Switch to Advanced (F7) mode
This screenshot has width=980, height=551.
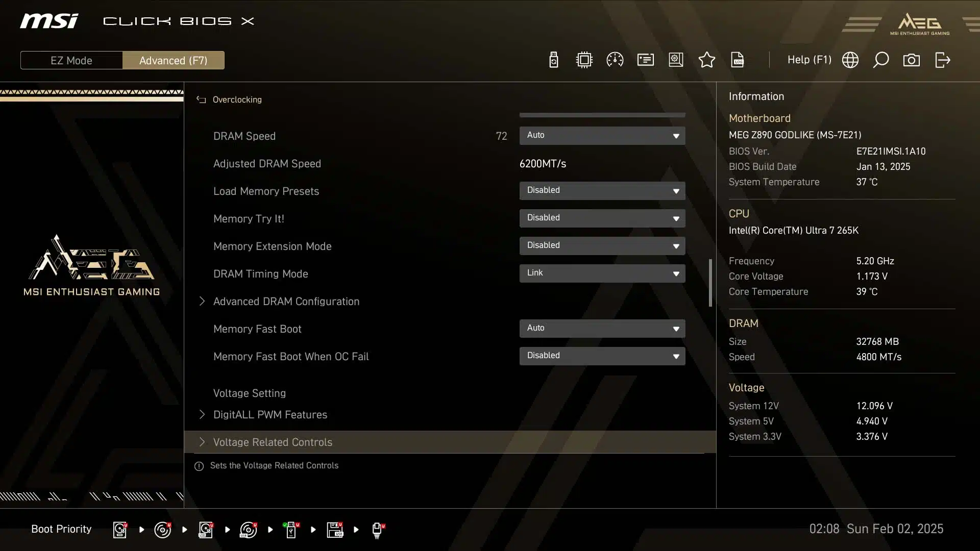coord(173,60)
